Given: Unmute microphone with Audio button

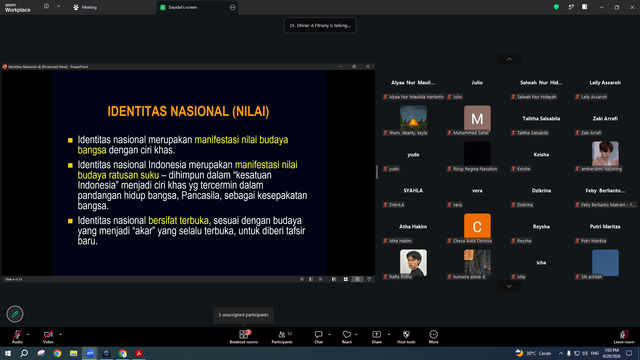Looking at the screenshot, I should click(x=17, y=337).
